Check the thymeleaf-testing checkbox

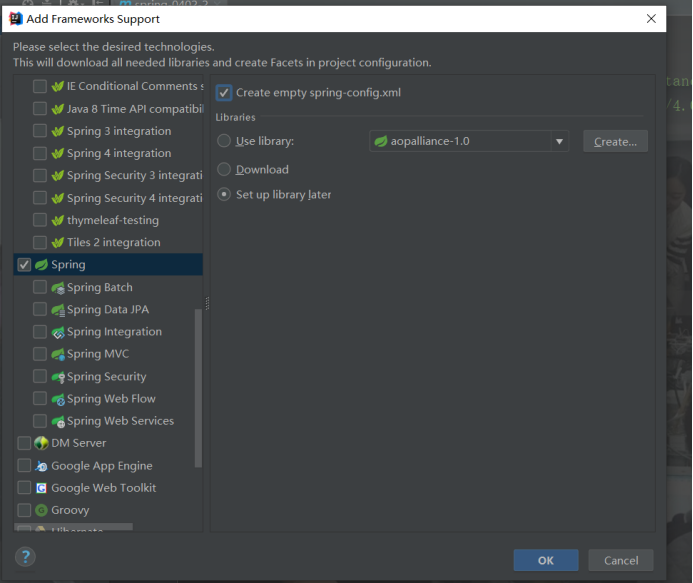pyautogui.click(x=40, y=220)
